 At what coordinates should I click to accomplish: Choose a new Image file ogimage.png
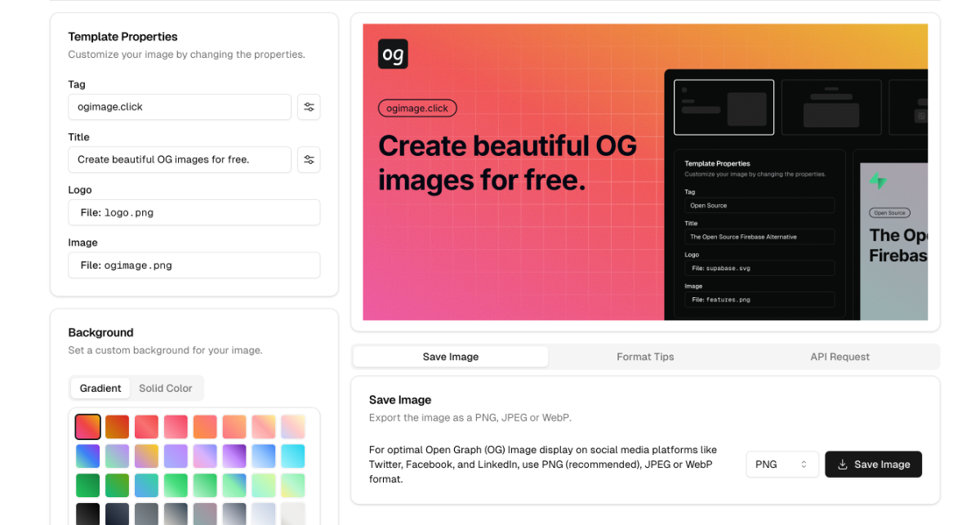click(x=194, y=265)
